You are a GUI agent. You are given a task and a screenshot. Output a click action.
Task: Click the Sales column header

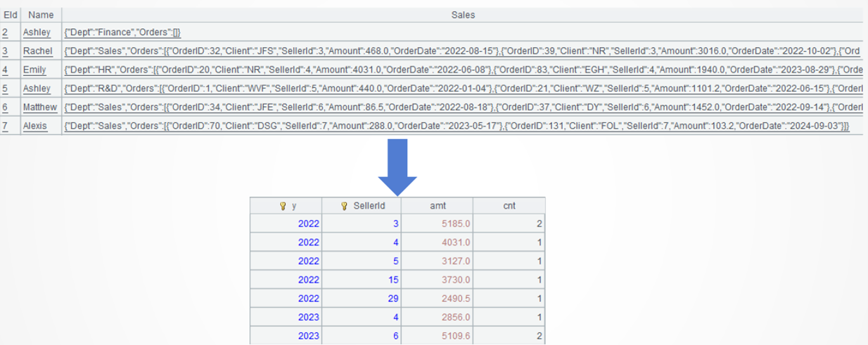point(462,15)
